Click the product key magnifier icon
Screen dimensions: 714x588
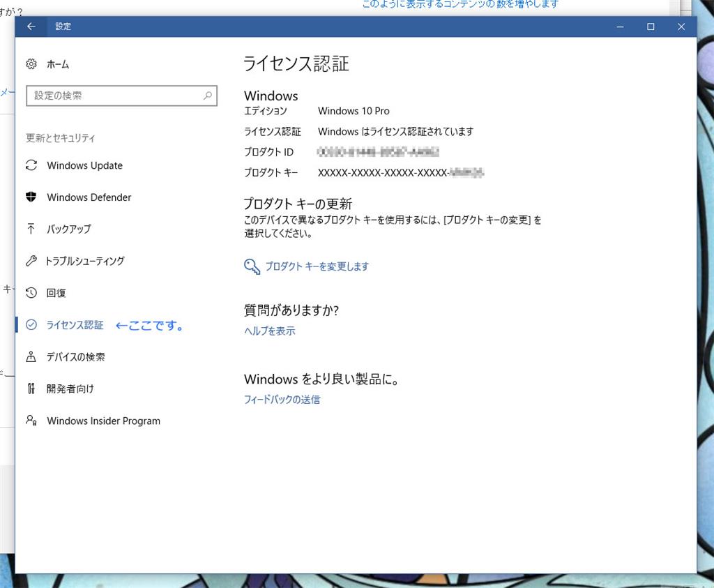(252, 266)
